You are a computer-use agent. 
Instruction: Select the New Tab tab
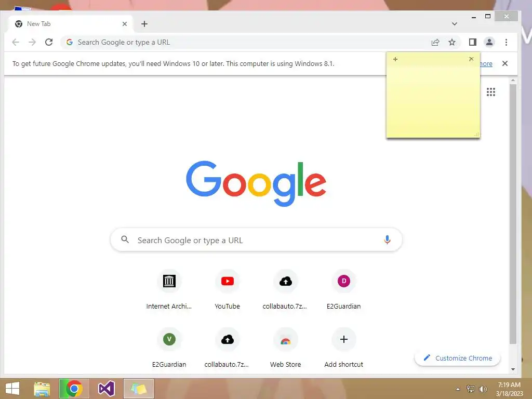click(x=70, y=24)
